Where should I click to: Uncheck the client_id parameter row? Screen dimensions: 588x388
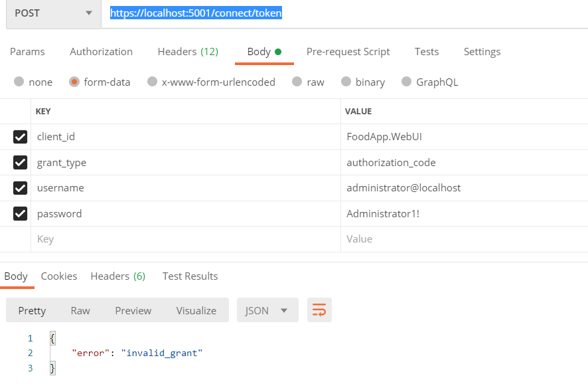20,137
